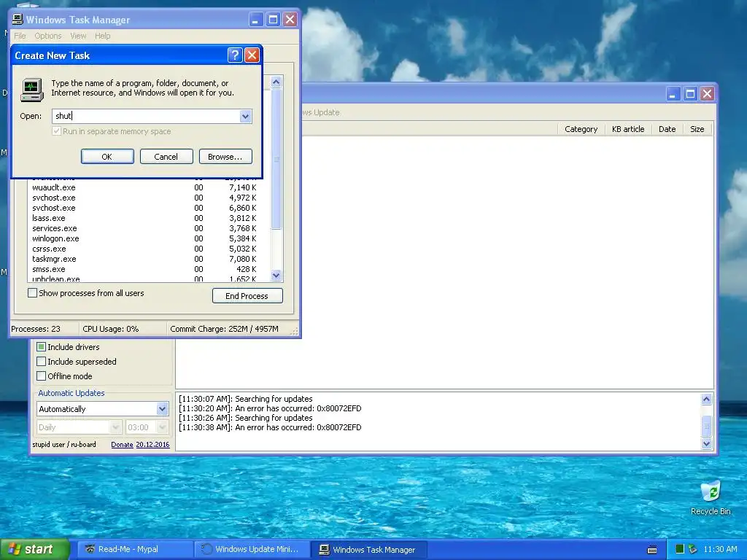
Task: Open the Start menu
Action: click(35, 549)
